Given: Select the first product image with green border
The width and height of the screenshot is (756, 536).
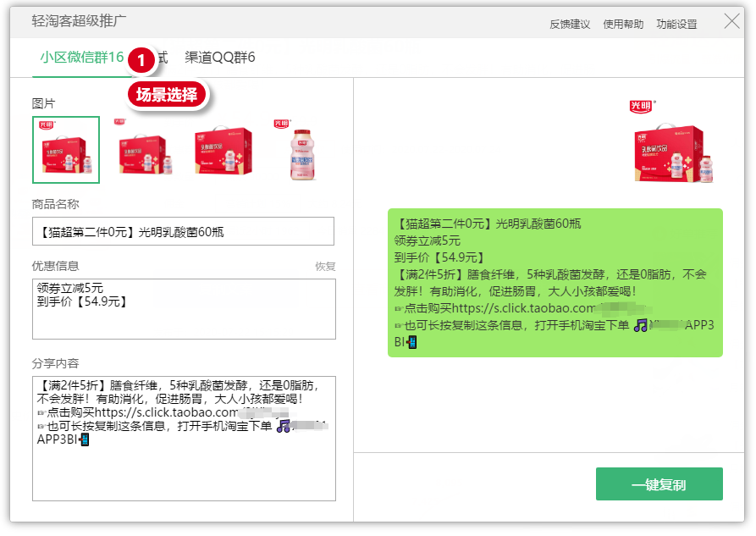Looking at the screenshot, I should tap(66, 150).
